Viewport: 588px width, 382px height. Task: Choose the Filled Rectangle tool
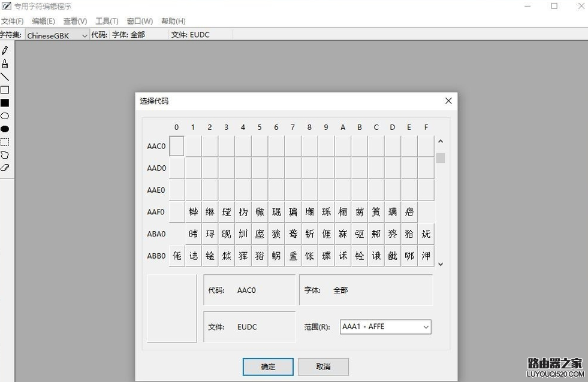click(x=6, y=103)
